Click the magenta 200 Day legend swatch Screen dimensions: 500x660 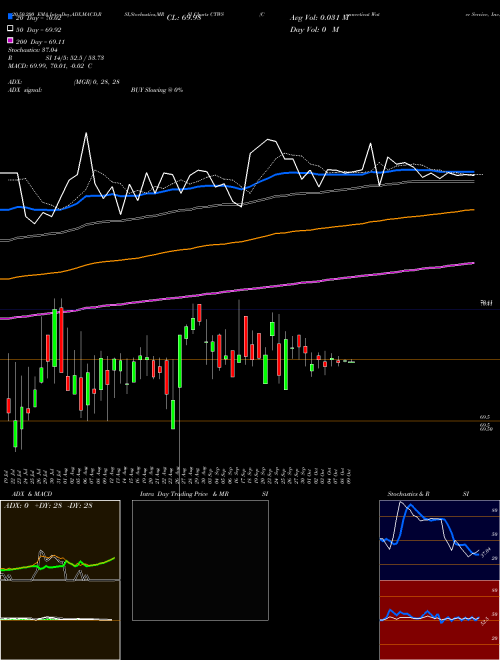tap(10, 40)
